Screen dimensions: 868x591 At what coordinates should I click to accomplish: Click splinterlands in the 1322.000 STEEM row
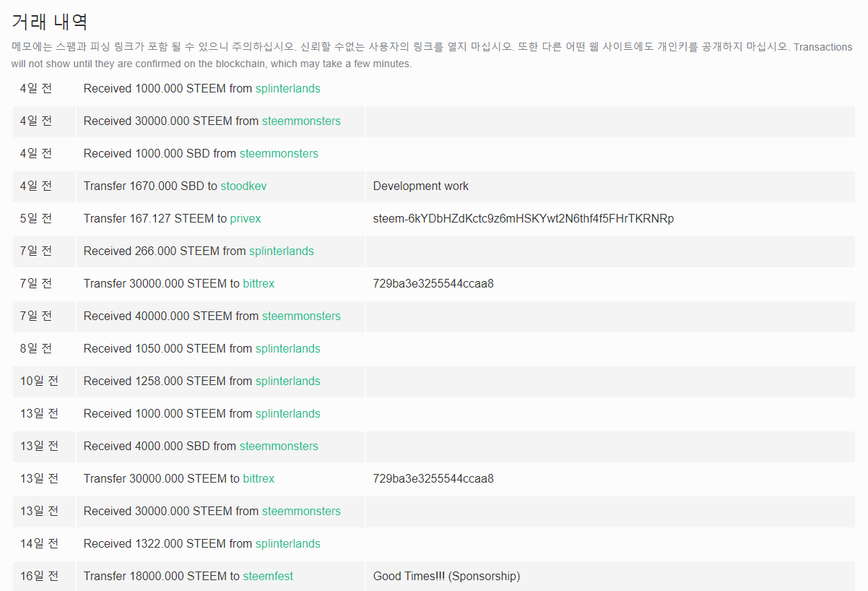click(x=288, y=543)
